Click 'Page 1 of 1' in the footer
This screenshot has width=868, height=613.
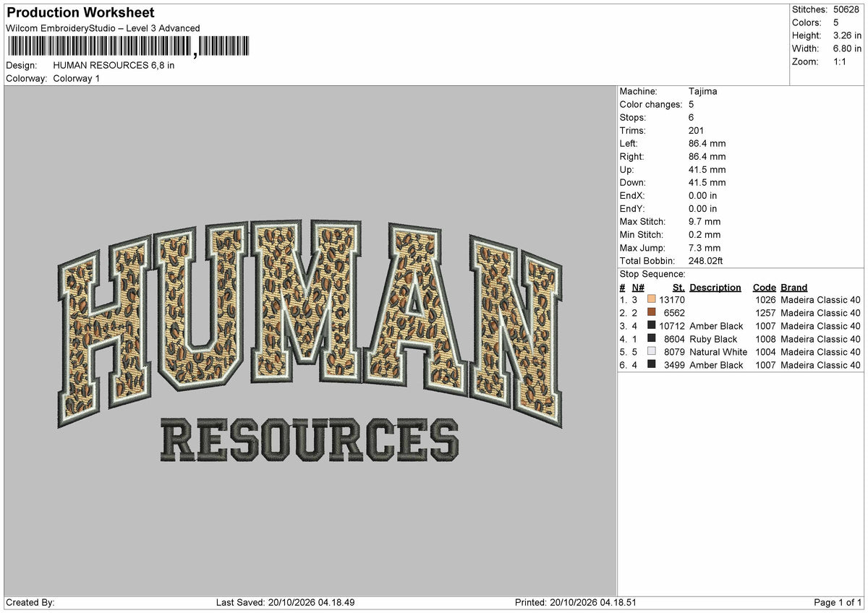point(838,603)
